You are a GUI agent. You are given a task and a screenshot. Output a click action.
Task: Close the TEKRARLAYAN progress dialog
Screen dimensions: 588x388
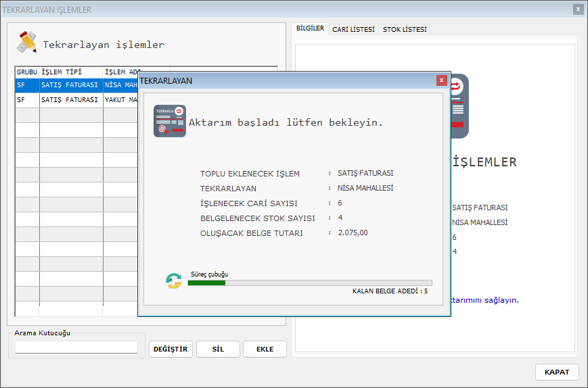pyautogui.click(x=441, y=80)
